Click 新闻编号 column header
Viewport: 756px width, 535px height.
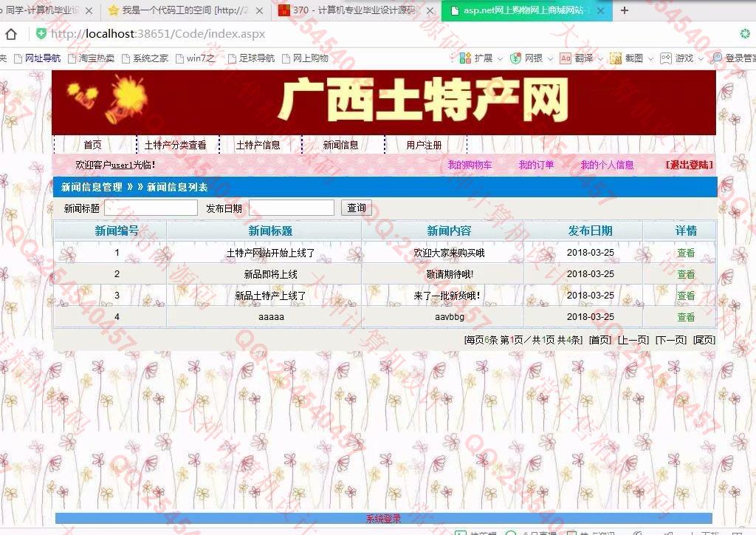117,231
